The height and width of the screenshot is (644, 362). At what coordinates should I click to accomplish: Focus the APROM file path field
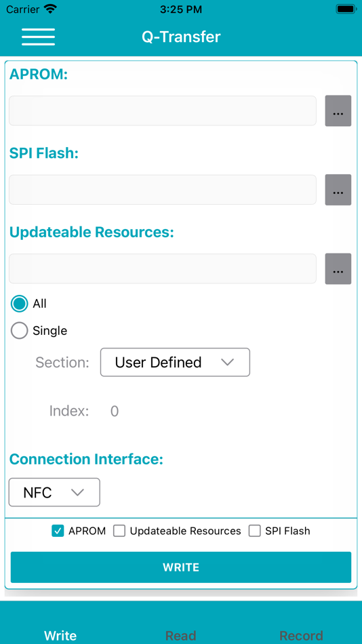[163, 111]
